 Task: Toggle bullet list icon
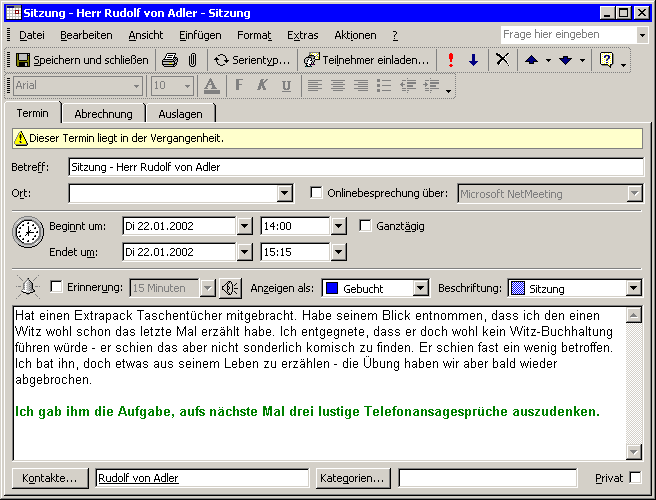(x=384, y=86)
